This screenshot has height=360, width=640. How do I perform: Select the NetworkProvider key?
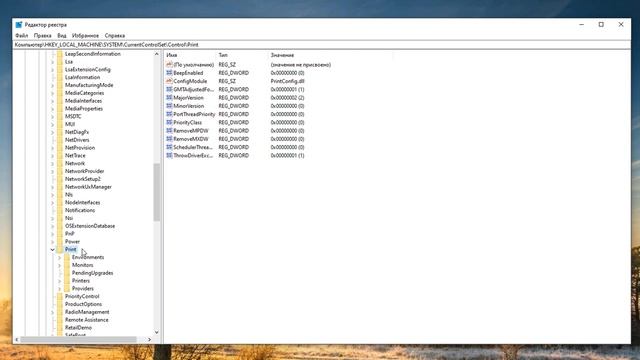pyautogui.click(x=84, y=171)
